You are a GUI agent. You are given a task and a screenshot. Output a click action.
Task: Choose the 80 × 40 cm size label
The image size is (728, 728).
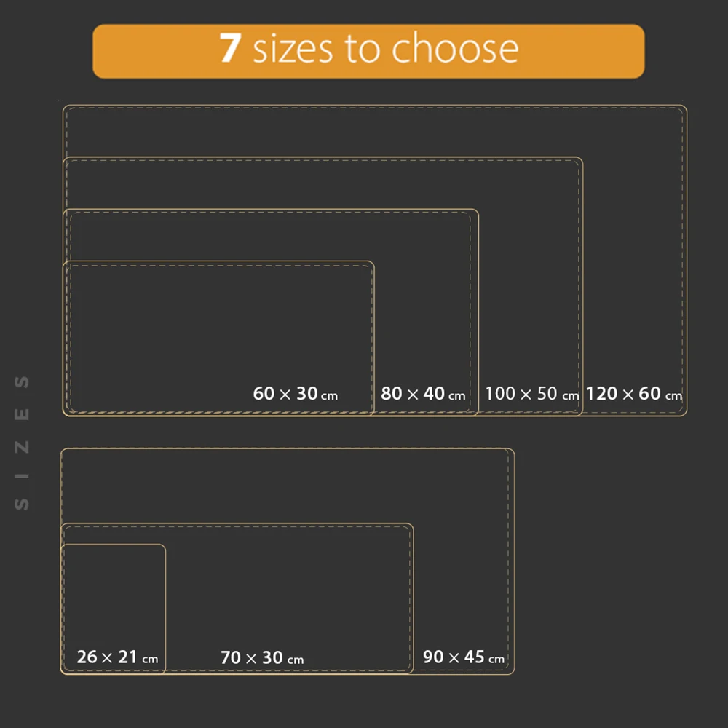click(423, 394)
